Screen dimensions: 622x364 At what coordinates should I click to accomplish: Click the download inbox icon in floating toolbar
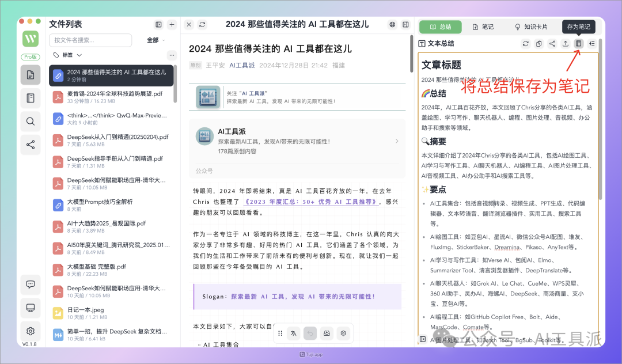[327, 333]
